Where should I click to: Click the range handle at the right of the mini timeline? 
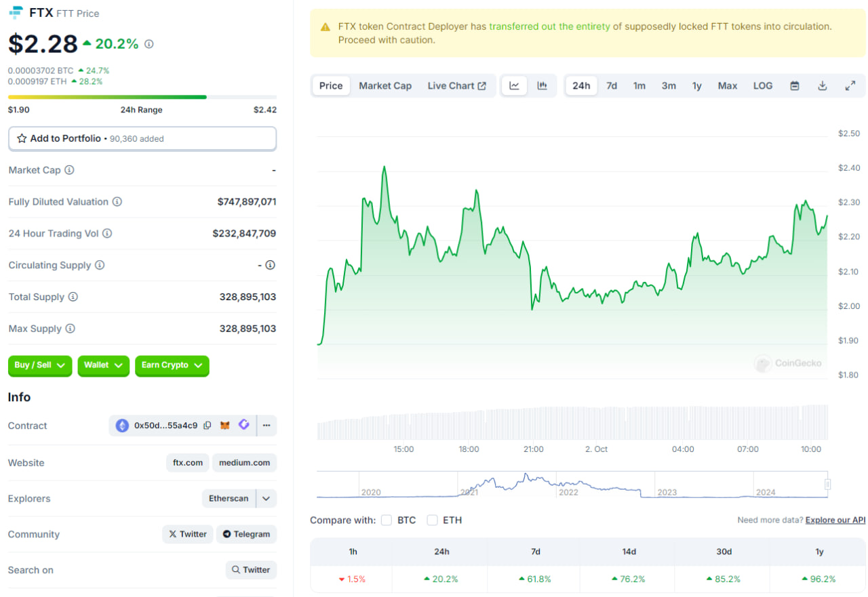(827, 484)
